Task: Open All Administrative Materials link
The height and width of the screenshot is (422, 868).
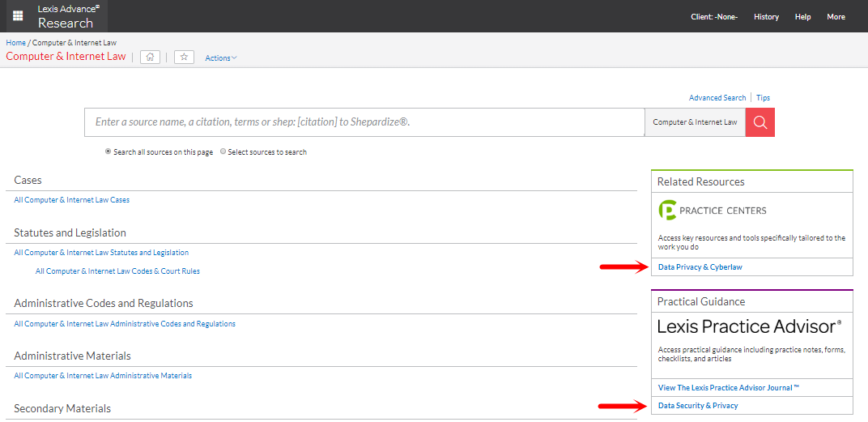Action: pos(103,376)
